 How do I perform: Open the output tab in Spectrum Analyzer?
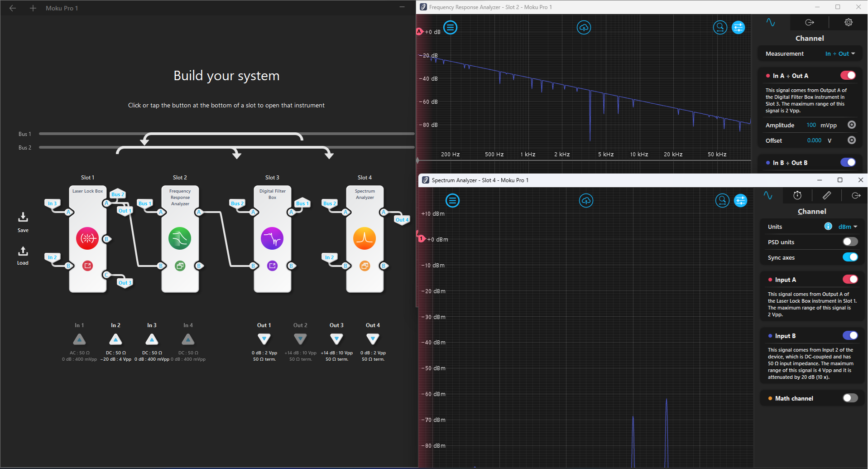coord(856,195)
